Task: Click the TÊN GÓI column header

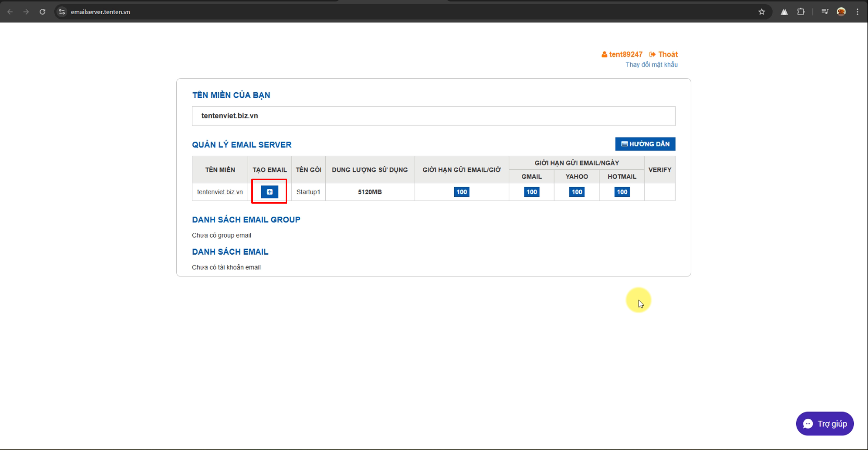Action: pos(309,170)
